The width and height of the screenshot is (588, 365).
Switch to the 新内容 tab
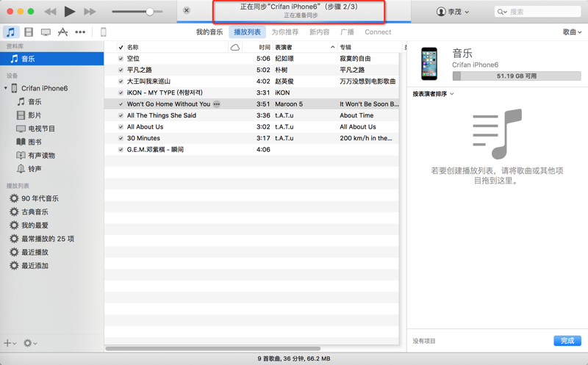tap(319, 32)
